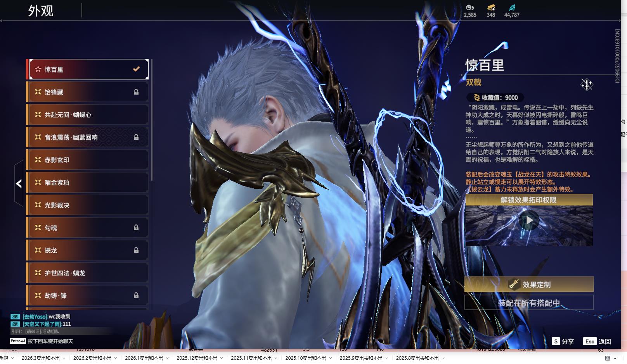Click the 装配在所有搭配中 button
The image size is (627, 364).
tap(529, 303)
